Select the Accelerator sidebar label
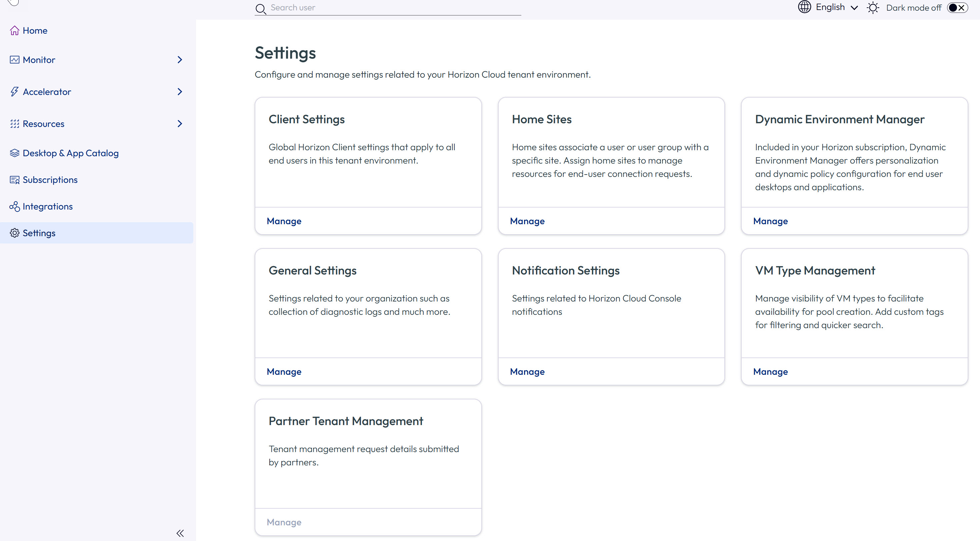Viewport: 980px width, 541px height. point(47,92)
